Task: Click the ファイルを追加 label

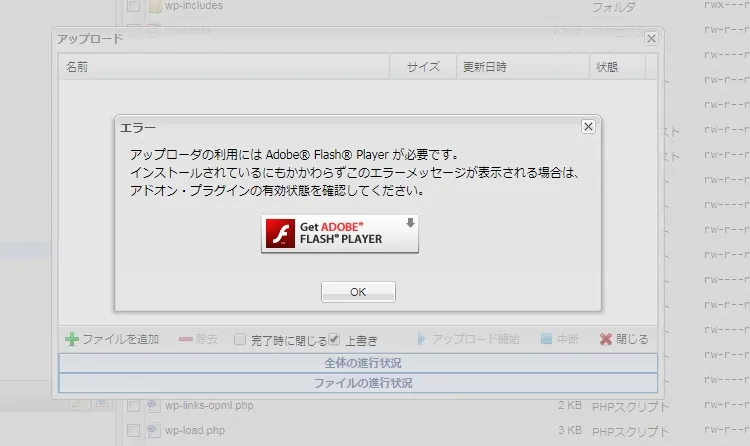Action: [x=121, y=339]
